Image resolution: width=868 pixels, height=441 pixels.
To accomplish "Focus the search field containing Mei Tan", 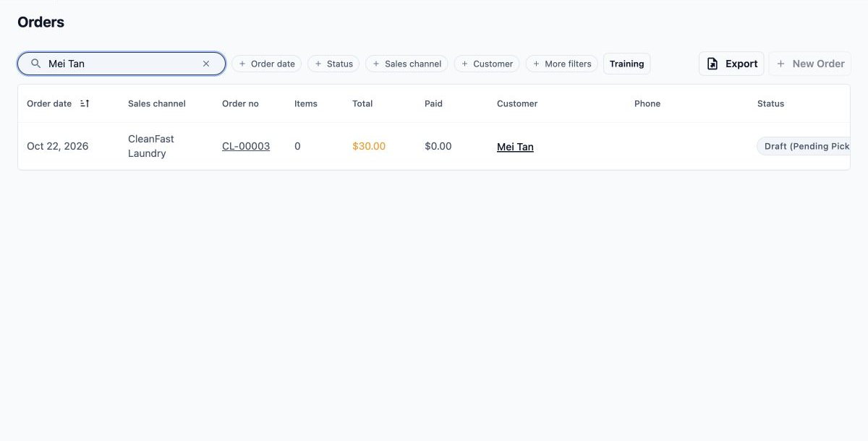I will pyautogui.click(x=122, y=64).
